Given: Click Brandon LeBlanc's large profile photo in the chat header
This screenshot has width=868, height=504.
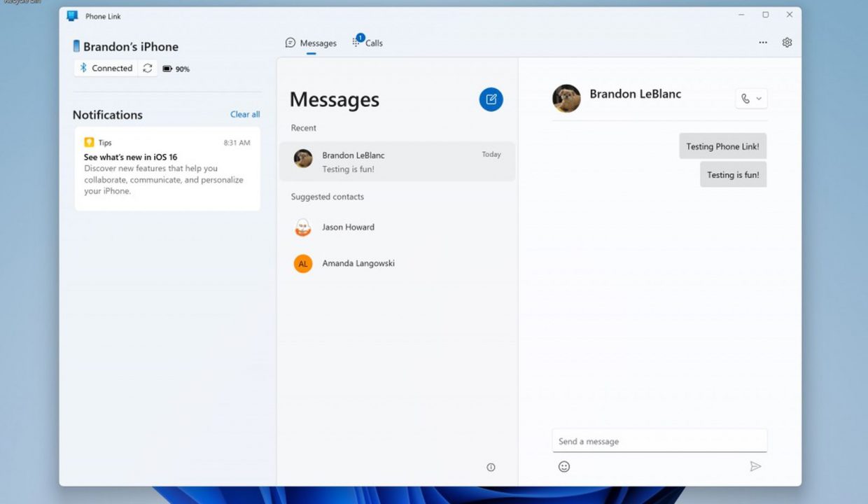Looking at the screenshot, I should click(566, 99).
